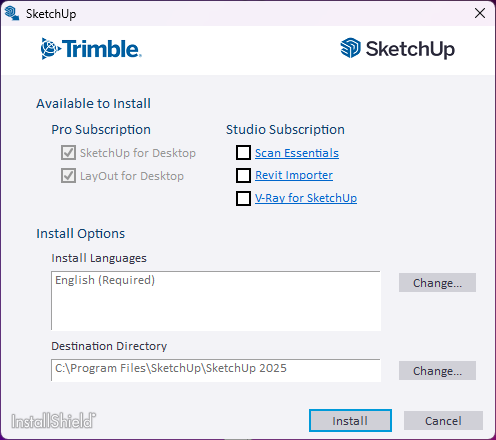Click the SketchUp logo in header
This screenshot has width=496, height=440.
pyautogui.click(x=397, y=49)
